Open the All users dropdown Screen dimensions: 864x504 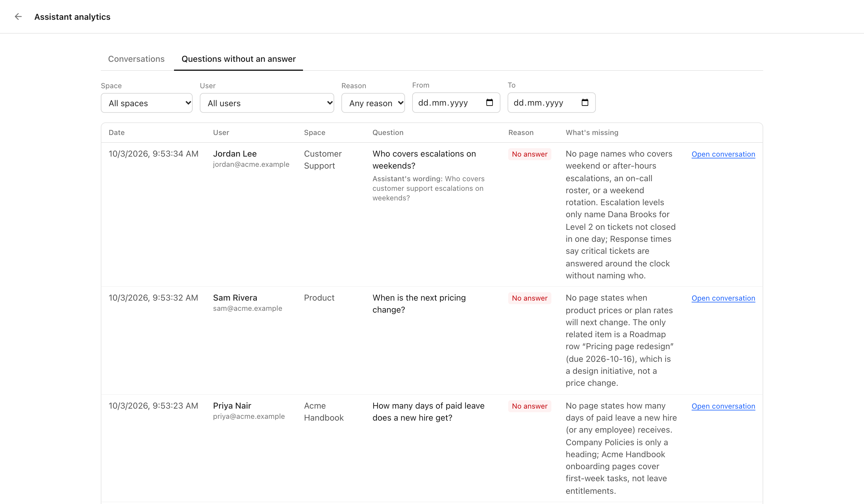pos(267,103)
